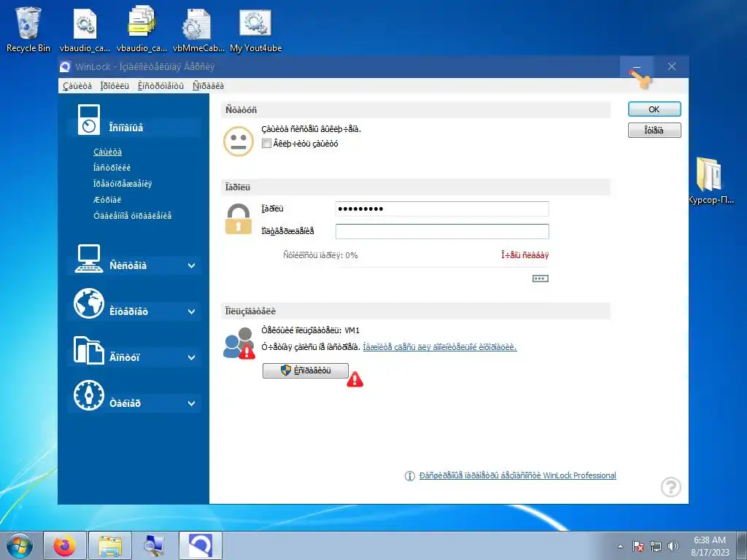
Task: Click the volume speaker tray icon
Action: 673,547
